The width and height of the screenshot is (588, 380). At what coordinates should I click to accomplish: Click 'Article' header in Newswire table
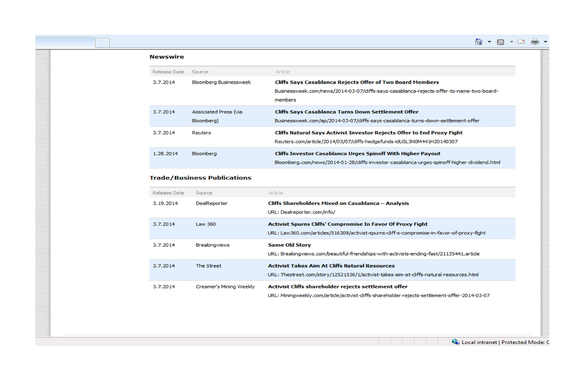point(283,72)
